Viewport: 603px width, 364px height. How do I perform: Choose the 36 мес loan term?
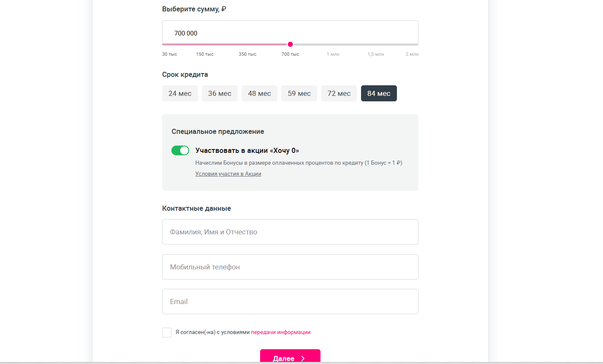[x=220, y=93]
